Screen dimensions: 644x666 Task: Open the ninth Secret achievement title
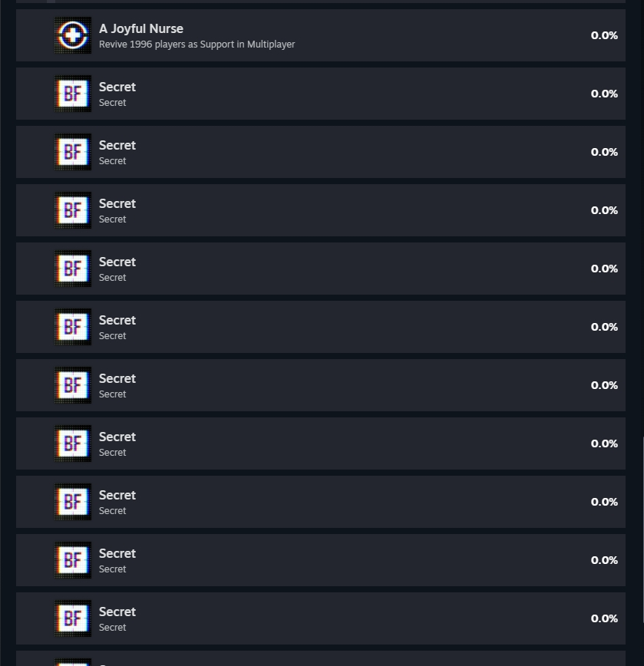pyautogui.click(x=117, y=553)
